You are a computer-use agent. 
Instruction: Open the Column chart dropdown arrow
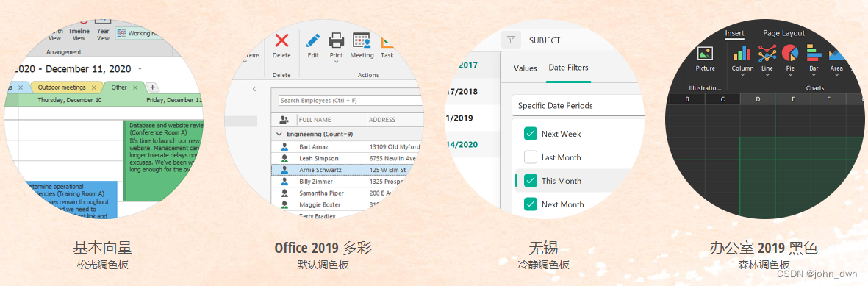[742, 76]
